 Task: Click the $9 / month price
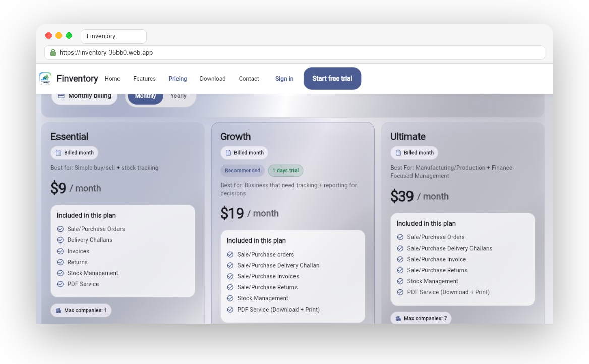(76, 188)
